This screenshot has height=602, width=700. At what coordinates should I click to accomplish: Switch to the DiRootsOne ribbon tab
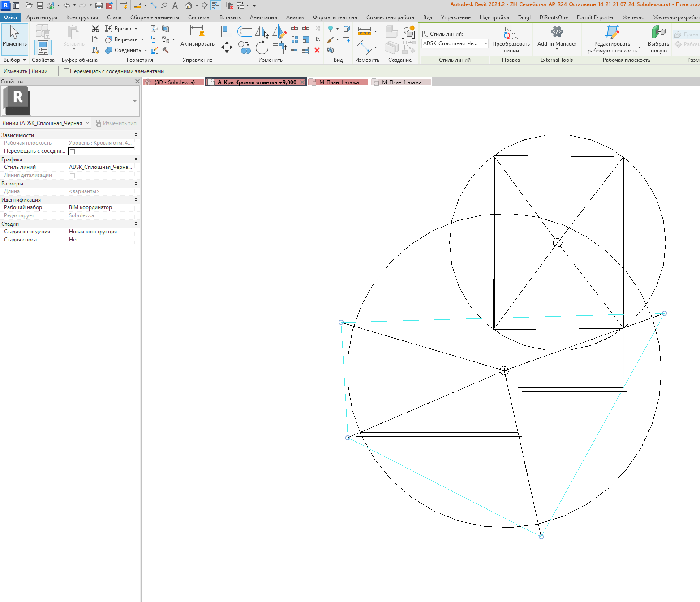point(554,17)
